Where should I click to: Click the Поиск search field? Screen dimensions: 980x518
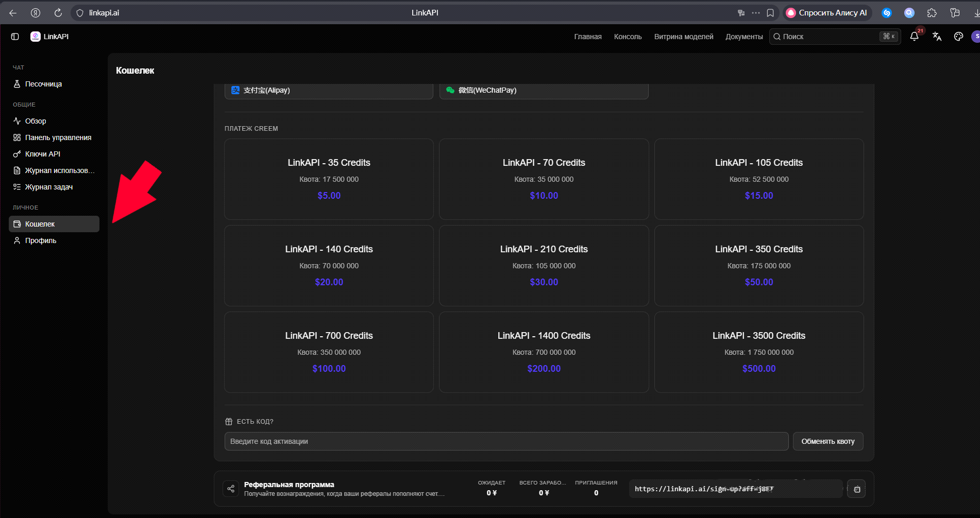[835, 37]
